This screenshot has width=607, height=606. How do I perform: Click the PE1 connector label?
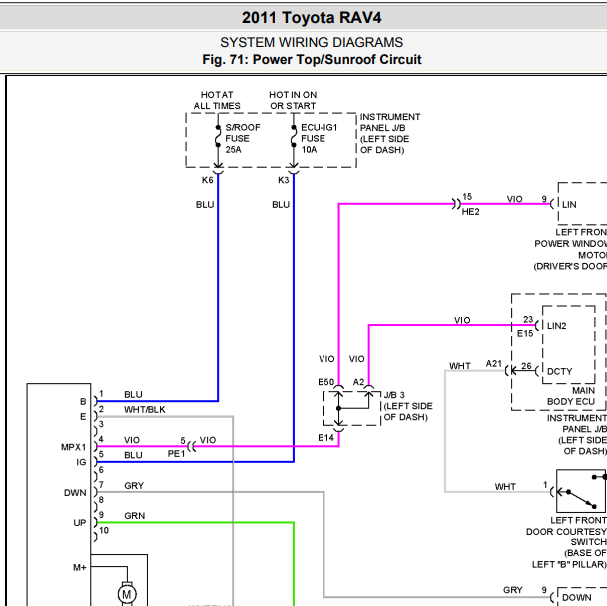pyautogui.click(x=176, y=453)
